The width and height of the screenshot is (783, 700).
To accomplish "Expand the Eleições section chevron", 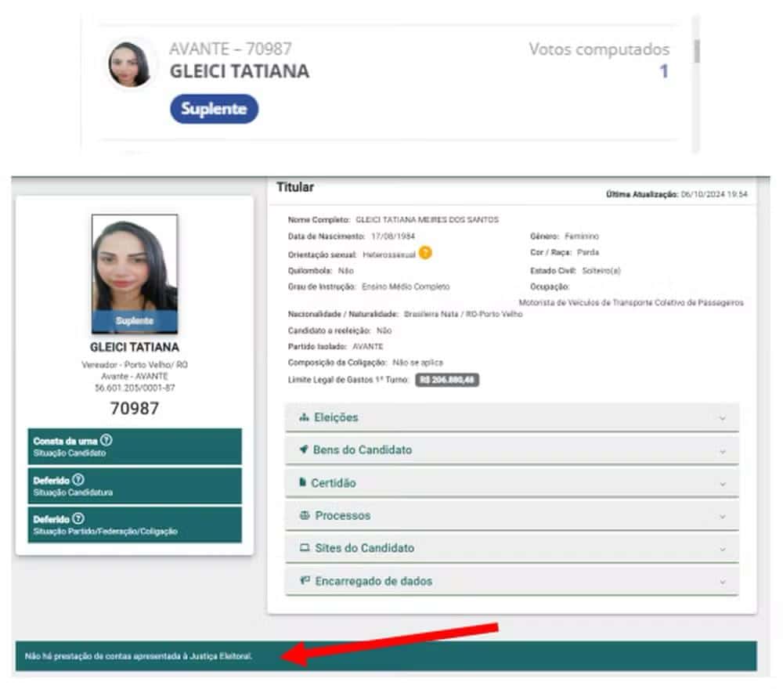I will tap(722, 418).
